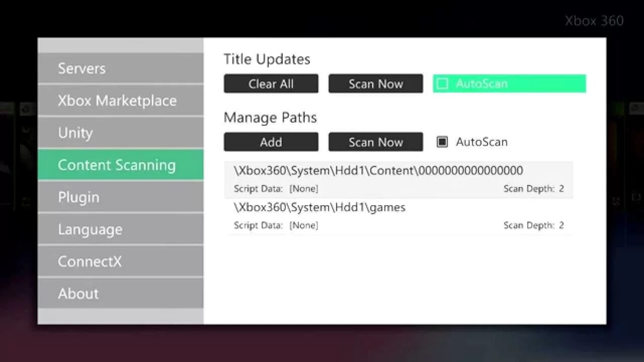Show the About tab
Viewport: 644px width, 362px height.
tap(121, 294)
